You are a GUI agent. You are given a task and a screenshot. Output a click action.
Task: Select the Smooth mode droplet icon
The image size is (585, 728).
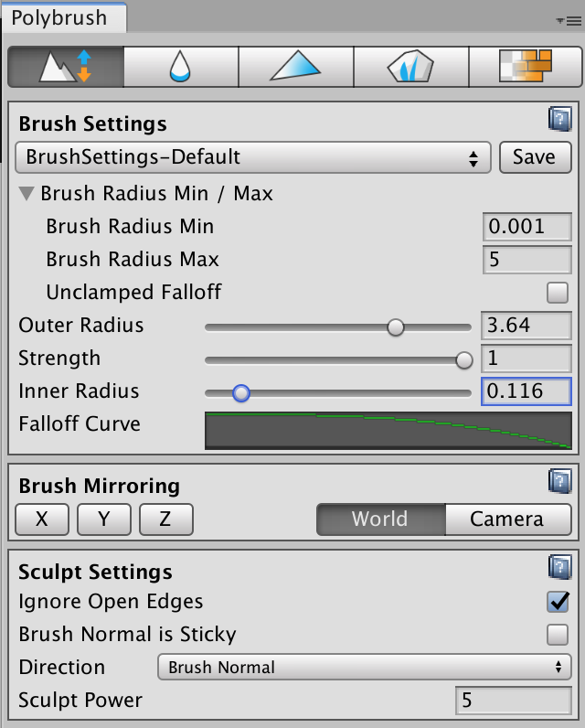(180, 67)
